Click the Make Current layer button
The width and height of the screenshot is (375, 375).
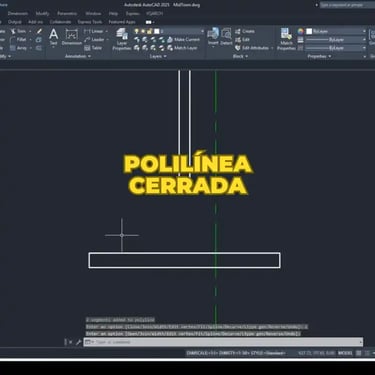coord(183,39)
